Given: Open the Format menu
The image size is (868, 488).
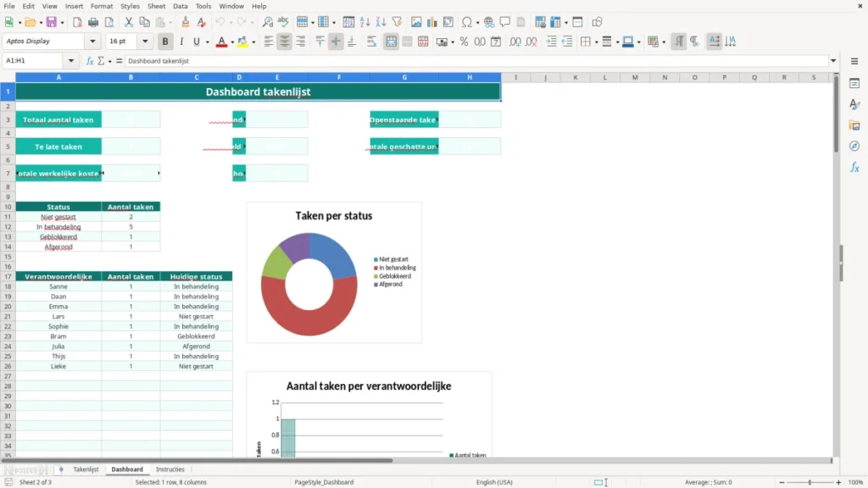Looking at the screenshot, I should click(102, 6).
